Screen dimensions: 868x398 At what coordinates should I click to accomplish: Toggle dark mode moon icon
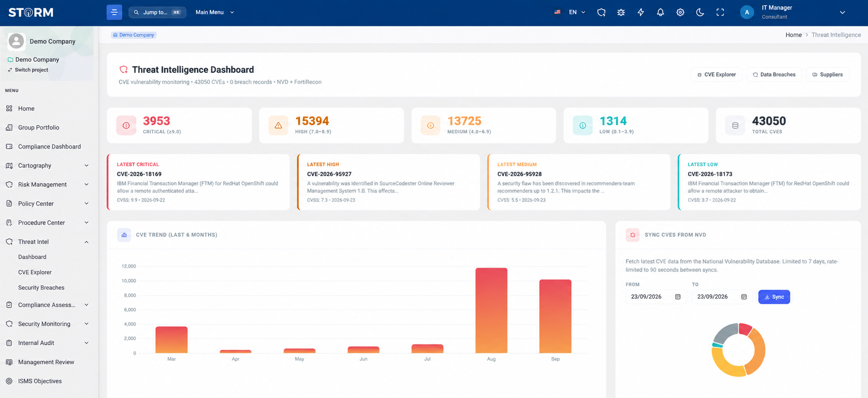[x=700, y=13]
